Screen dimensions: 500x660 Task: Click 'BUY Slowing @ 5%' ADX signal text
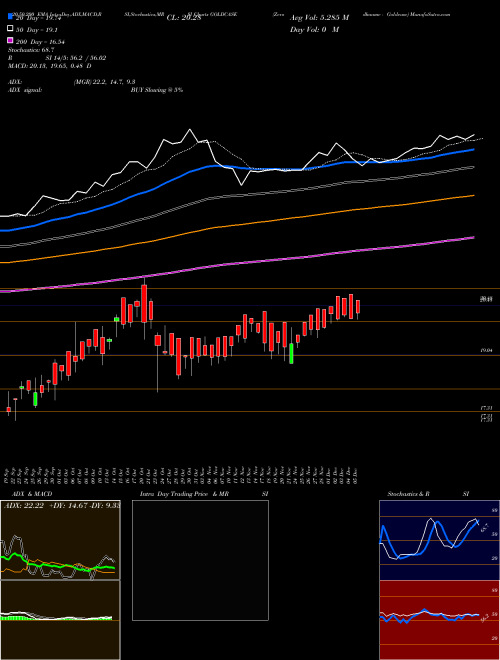coord(157,90)
